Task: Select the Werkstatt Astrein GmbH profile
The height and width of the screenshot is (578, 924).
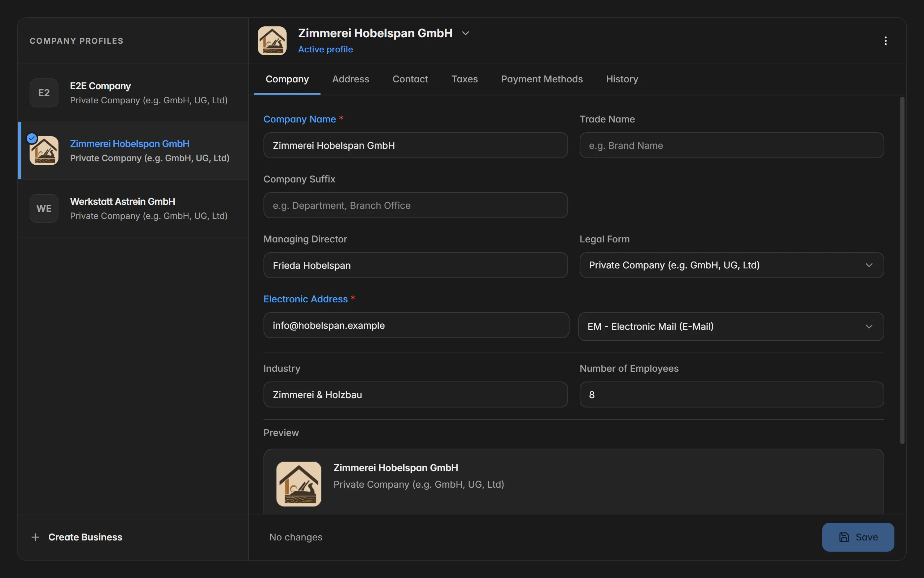Action: tap(134, 208)
